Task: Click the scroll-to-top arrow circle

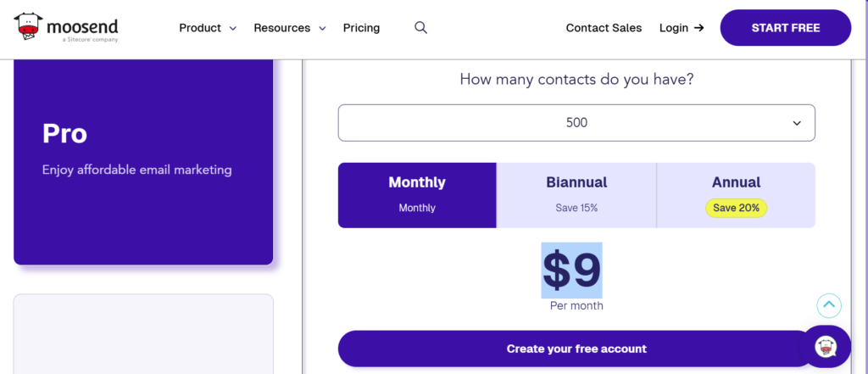Action: point(829,305)
